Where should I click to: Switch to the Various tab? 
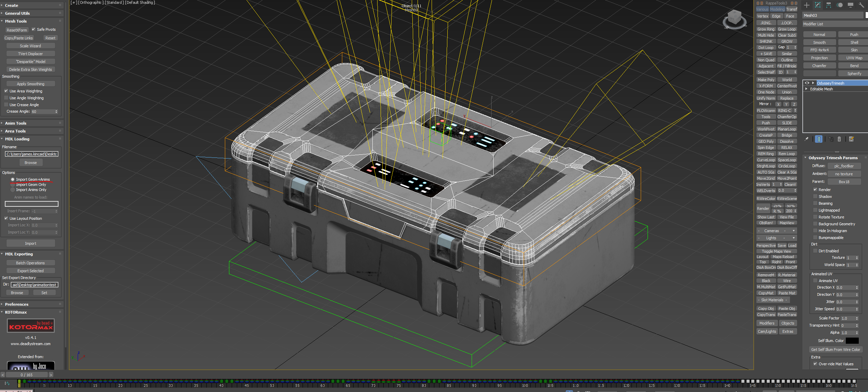click(762, 9)
